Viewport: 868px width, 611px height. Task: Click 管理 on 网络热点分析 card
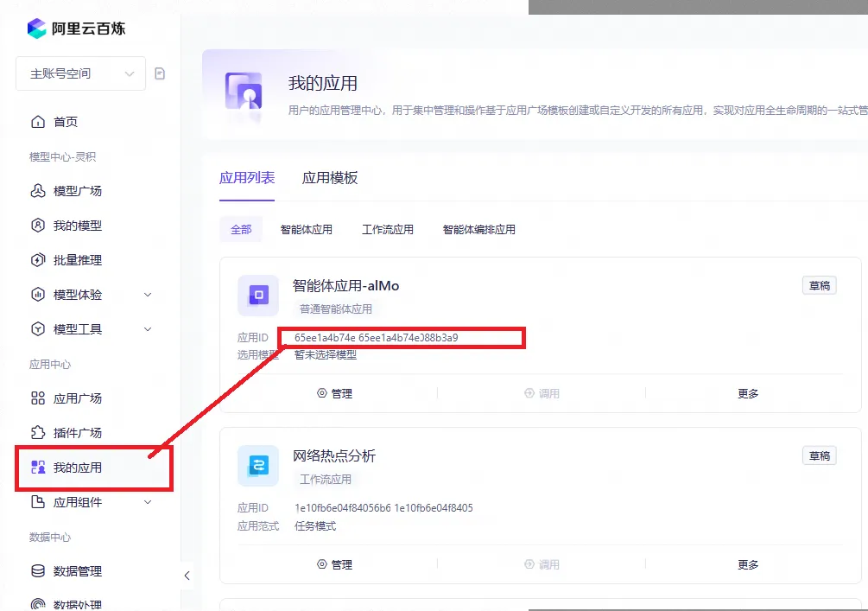click(335, 564)
